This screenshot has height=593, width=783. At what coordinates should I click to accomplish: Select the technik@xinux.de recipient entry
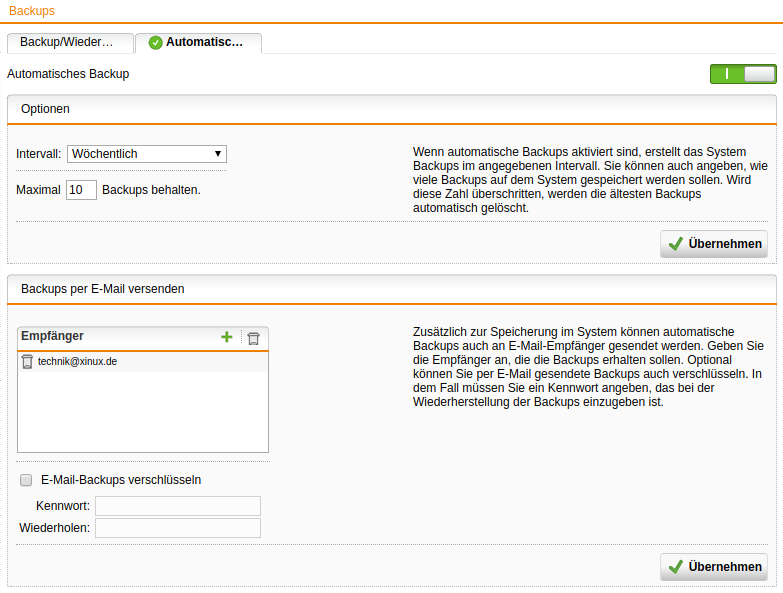click(x=78, y=362)
